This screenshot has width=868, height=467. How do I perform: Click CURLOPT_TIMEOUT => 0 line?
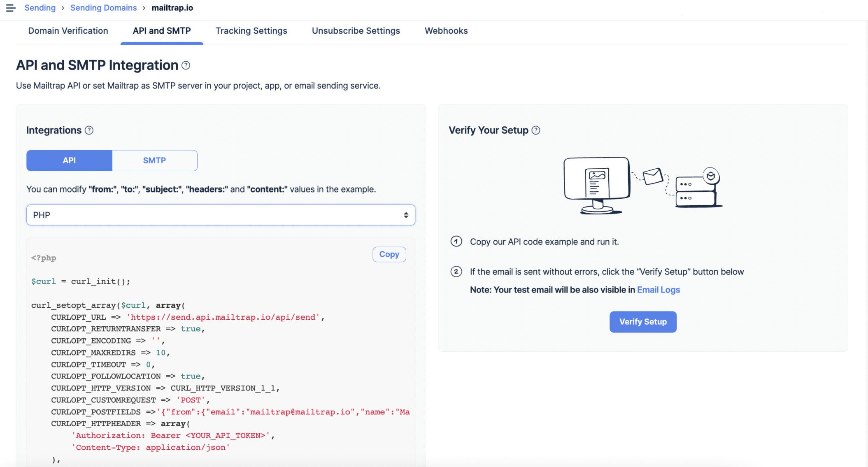tap(103, 365)
